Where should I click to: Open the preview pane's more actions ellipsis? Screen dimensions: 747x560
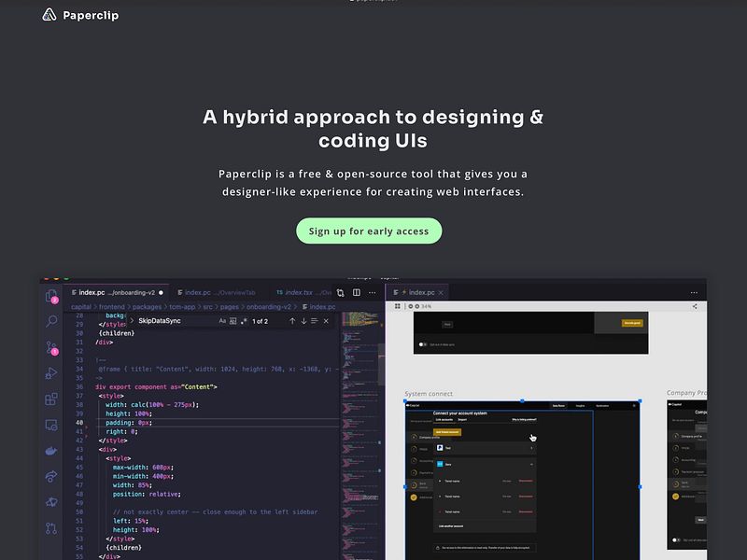694,292
